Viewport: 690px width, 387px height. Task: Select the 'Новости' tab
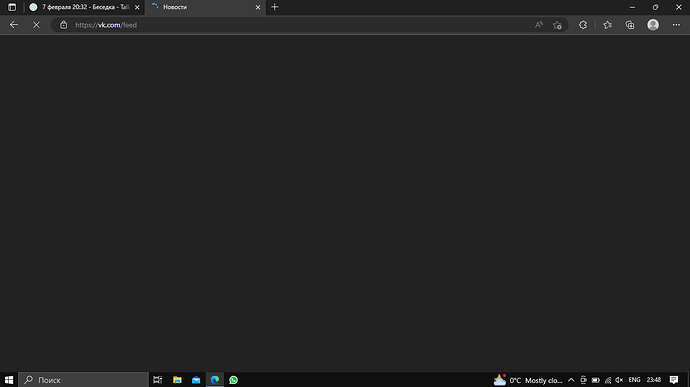(206, 7)
